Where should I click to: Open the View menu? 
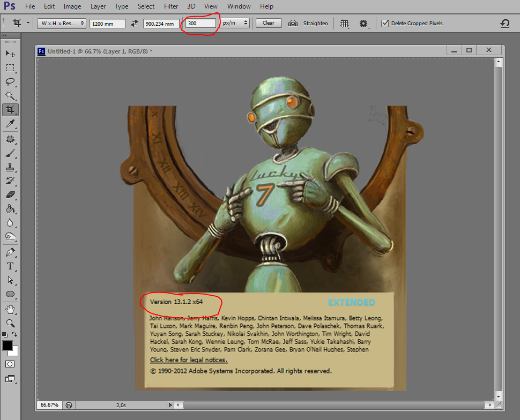tap(211, 6)
